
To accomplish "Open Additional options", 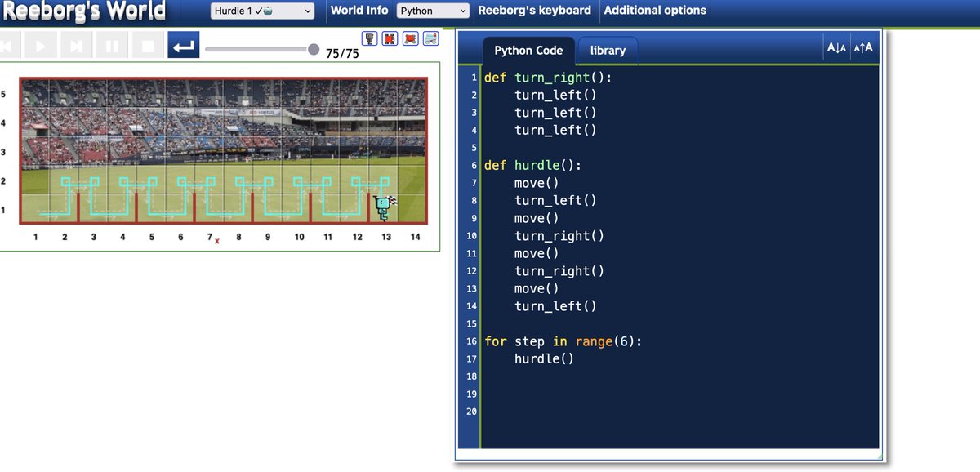I will coord(655,11).
